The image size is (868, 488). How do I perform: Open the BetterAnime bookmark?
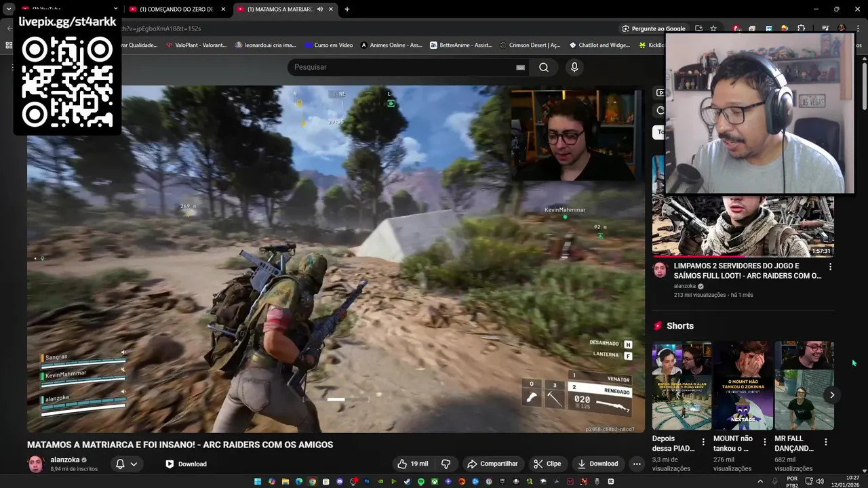460,45
